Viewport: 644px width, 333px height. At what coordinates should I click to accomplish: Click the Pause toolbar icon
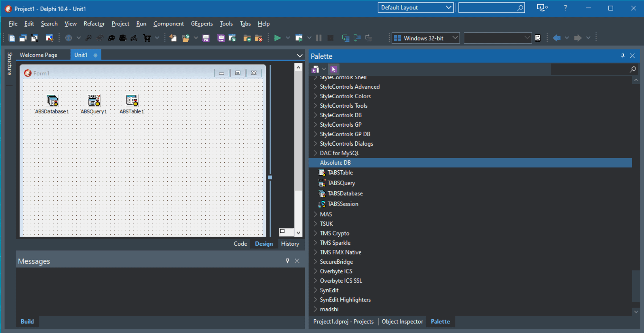[319, 38]
